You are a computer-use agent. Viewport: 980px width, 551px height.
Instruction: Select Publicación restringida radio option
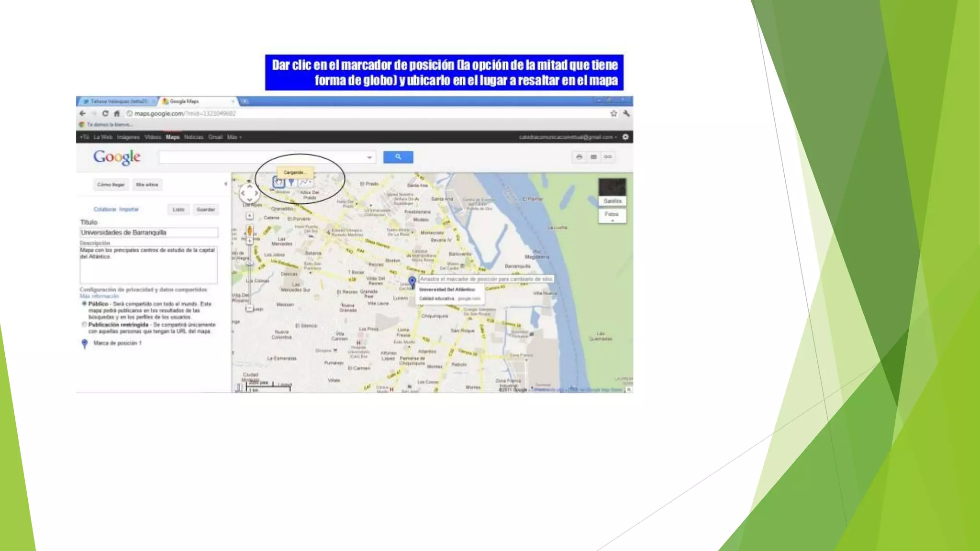click(x=85, y=324)
